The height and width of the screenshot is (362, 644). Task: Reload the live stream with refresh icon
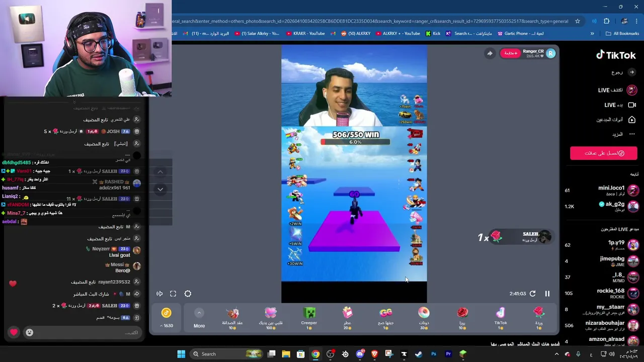coord(532,294)
